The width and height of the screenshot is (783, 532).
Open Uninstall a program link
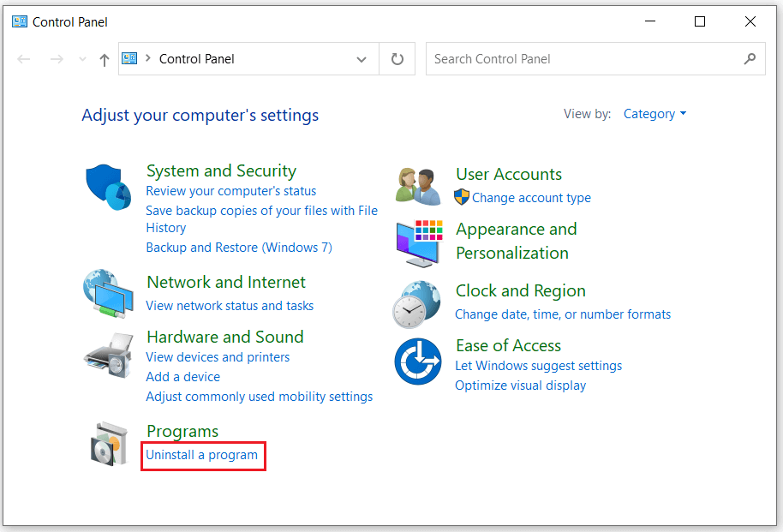[201, 455]
